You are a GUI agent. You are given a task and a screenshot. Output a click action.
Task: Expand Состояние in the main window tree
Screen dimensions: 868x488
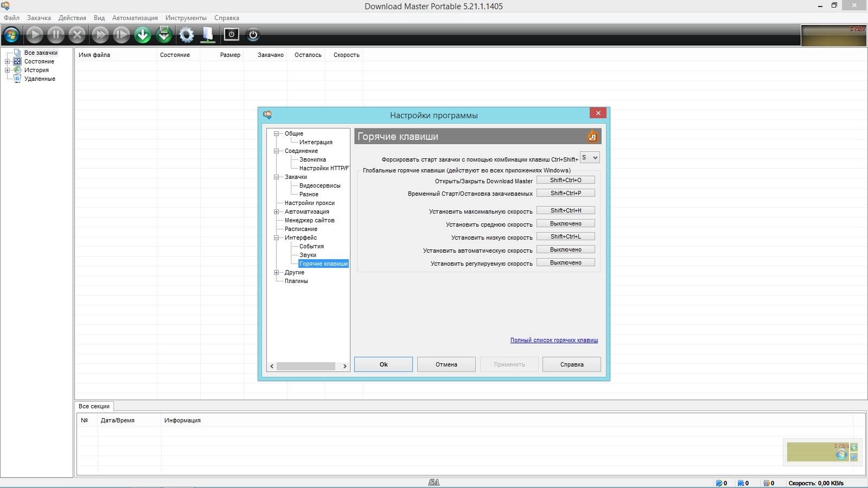(8, 61)
